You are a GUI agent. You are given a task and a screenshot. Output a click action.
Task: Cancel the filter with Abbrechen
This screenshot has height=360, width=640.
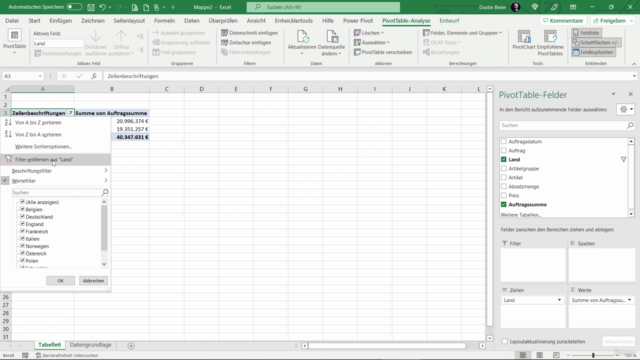[93, 281]
